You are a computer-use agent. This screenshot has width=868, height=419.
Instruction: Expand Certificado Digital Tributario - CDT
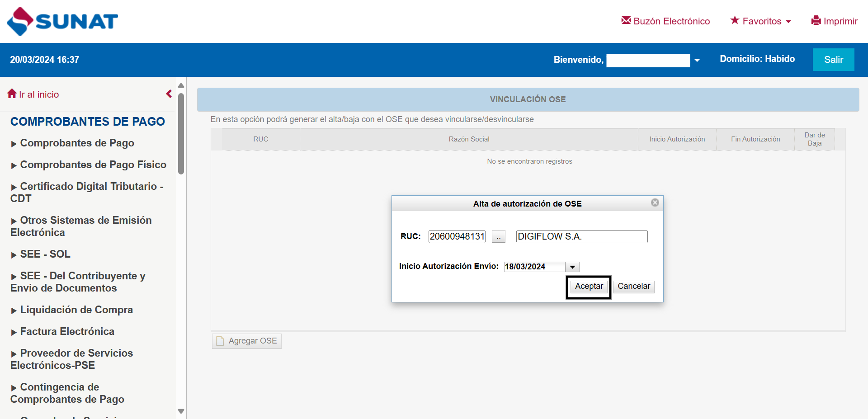coord(87,192)
